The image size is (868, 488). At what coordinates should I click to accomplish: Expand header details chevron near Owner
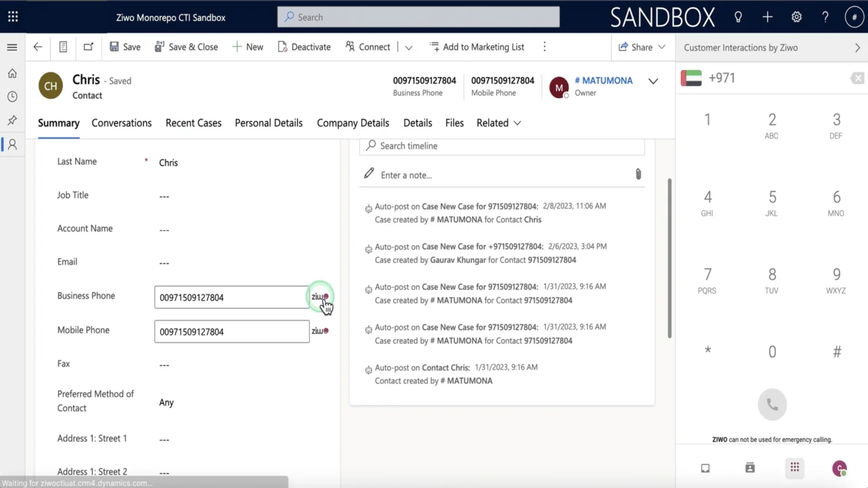point(653,81)
